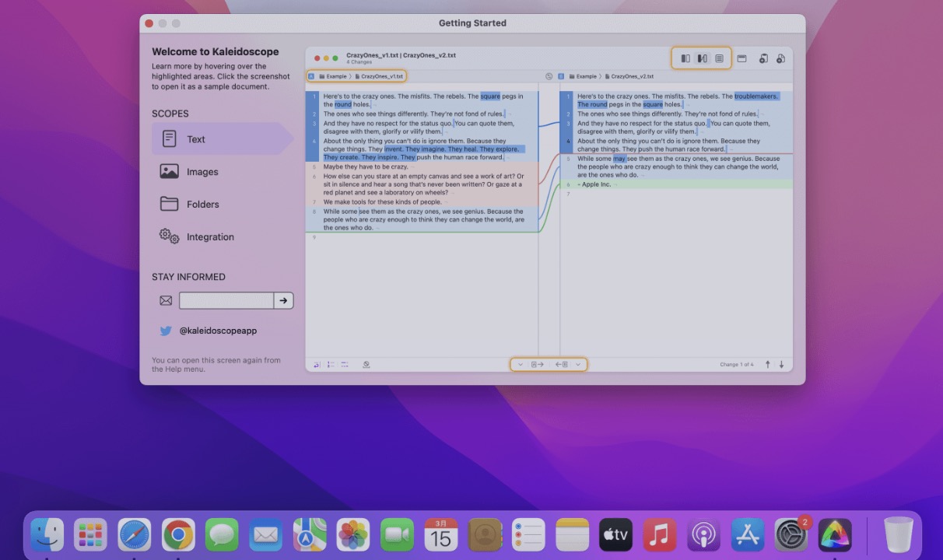This screenshot has height=560, width=943.
Task: Open System Preferences from the Dock
Action: pyautogui.click(x=791, y=535)
